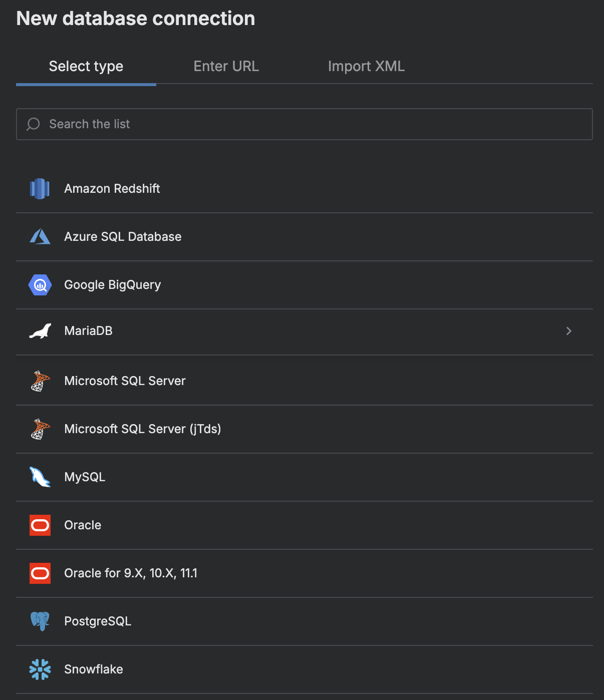Choose the PostgreSQL label
Screen dimensions: 604x700
point(98,621)
